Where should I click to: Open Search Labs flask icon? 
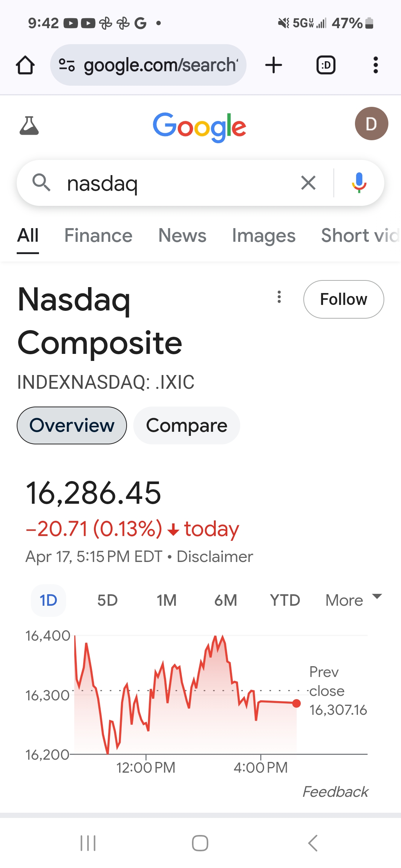pyautogui.click(x=29, y=125)
